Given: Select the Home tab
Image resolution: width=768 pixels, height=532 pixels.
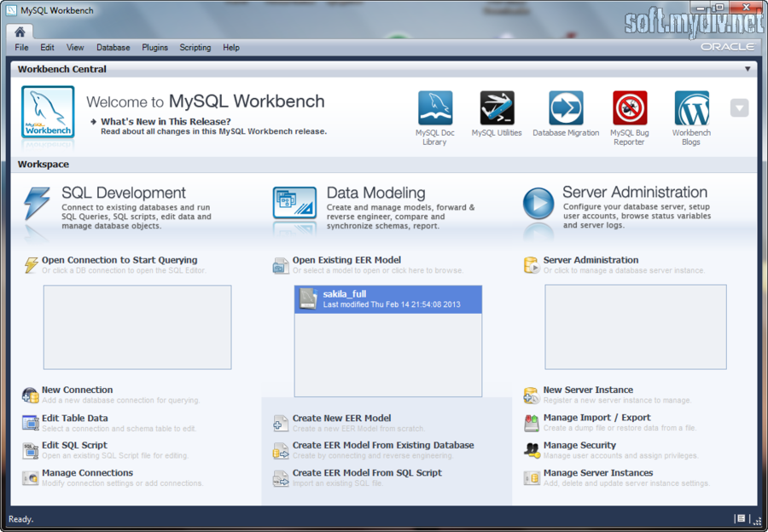Looking at the screenshot, I should (x=20, y=32).
